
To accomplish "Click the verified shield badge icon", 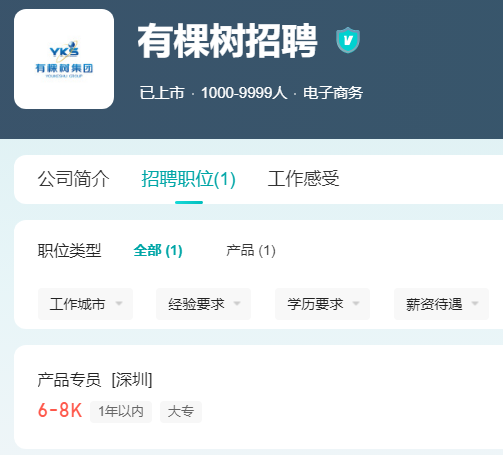I will (x=348, y=40).
